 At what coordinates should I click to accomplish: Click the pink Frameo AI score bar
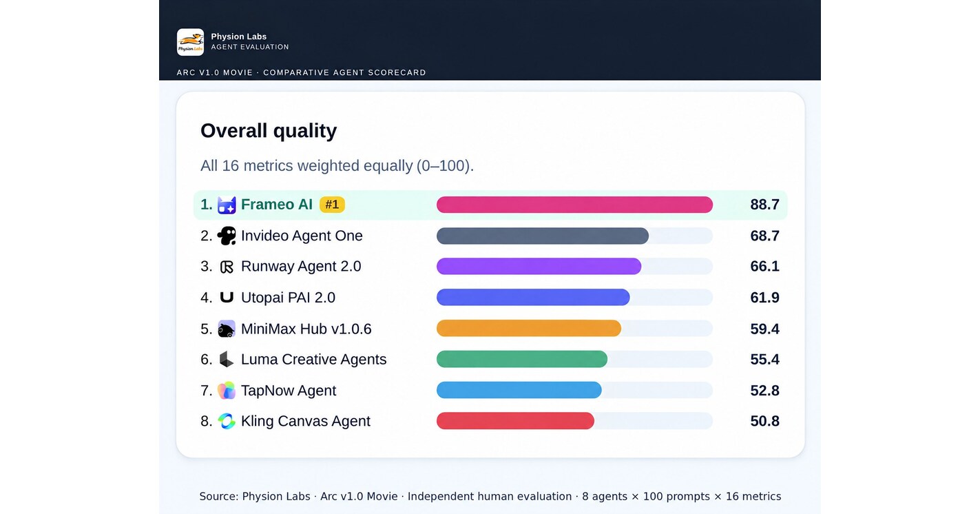point(574,205)
